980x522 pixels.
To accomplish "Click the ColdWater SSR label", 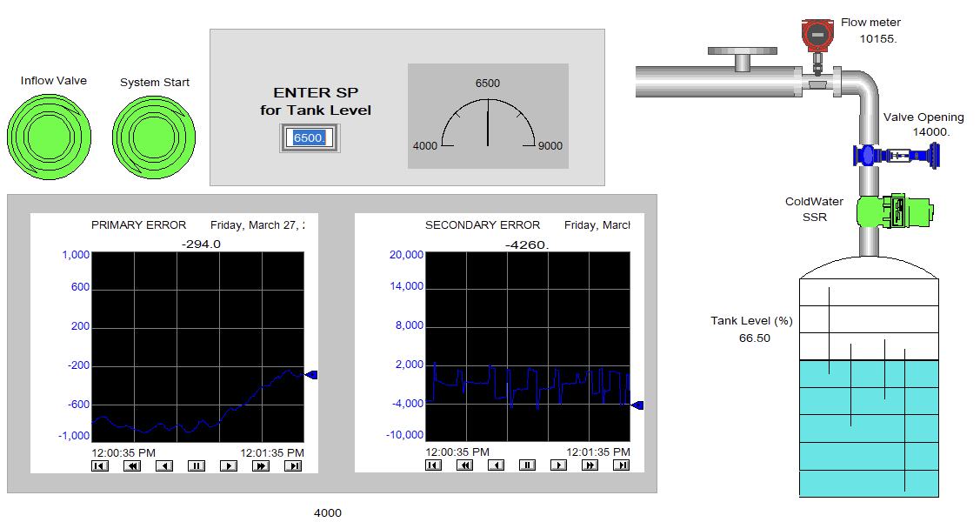I will 815,210.
